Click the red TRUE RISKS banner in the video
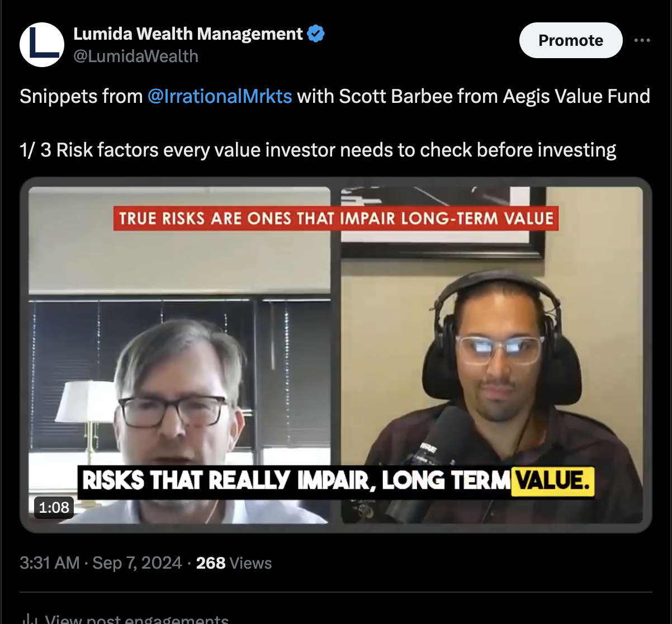Image resolution: width=672 pixels, height=624 pixels. point(336,218)
